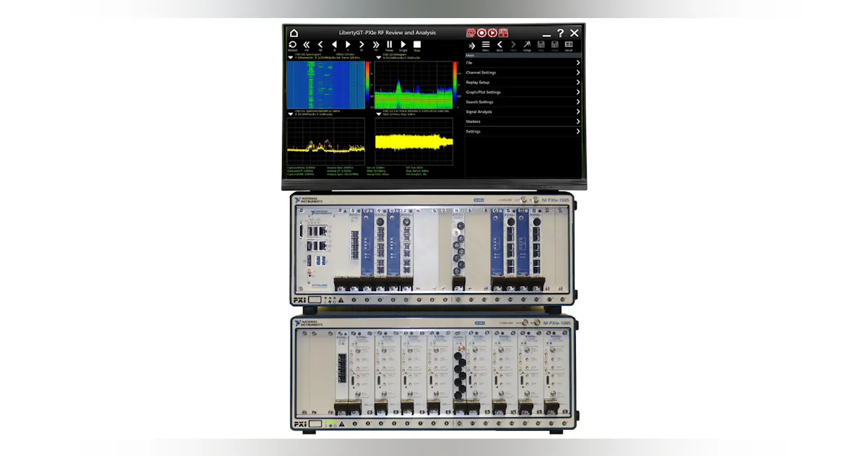The image size is (868, 456).
Task: Go to the Home screen icon
Action: pos(294,33)
